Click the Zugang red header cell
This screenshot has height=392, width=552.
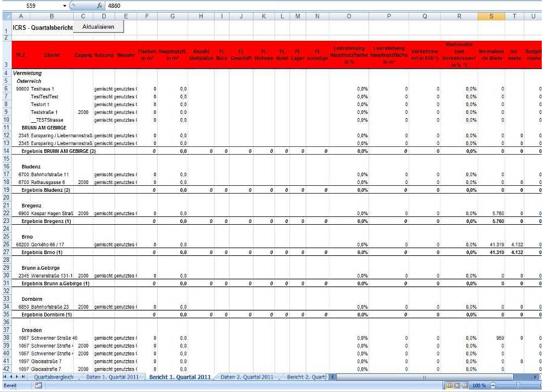83,55
